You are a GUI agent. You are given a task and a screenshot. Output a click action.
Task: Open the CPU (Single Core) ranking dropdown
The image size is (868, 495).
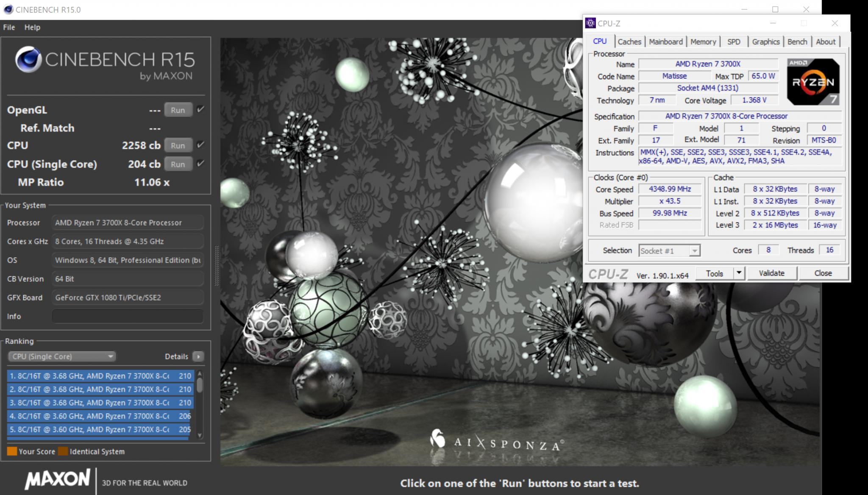click(x=62, y=356)
